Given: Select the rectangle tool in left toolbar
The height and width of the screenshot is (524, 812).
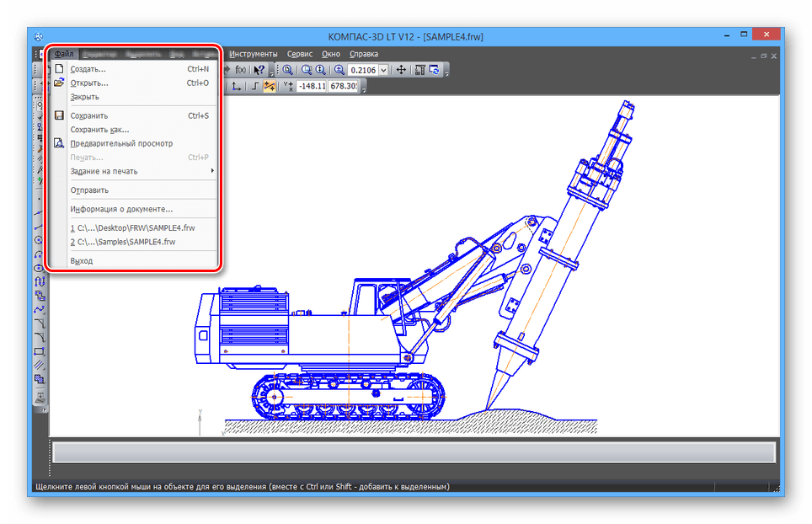Looking at the screenshot, I should pyautogui.click(x=39, y=351).
